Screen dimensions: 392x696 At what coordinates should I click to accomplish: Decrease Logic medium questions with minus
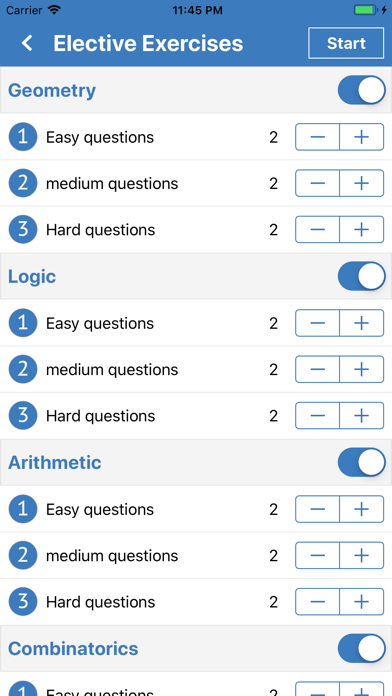click(x=317, y=369)
